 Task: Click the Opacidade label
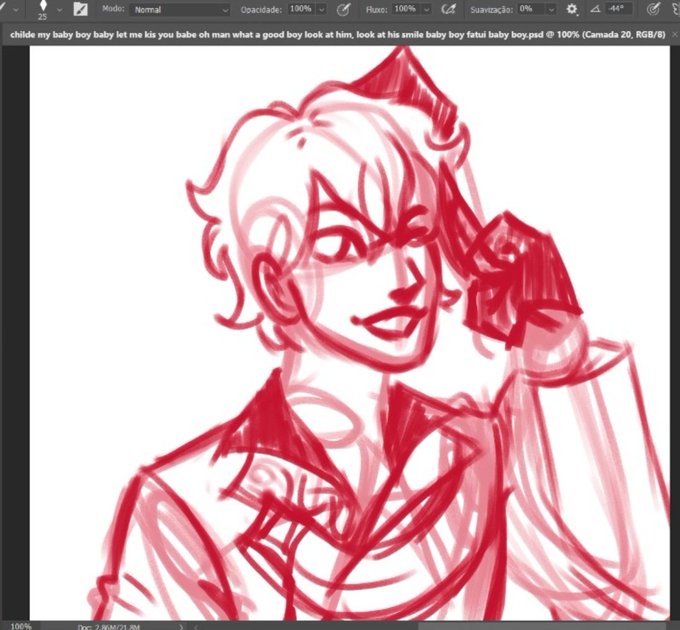pyautogui.click(x=261, y=10)
